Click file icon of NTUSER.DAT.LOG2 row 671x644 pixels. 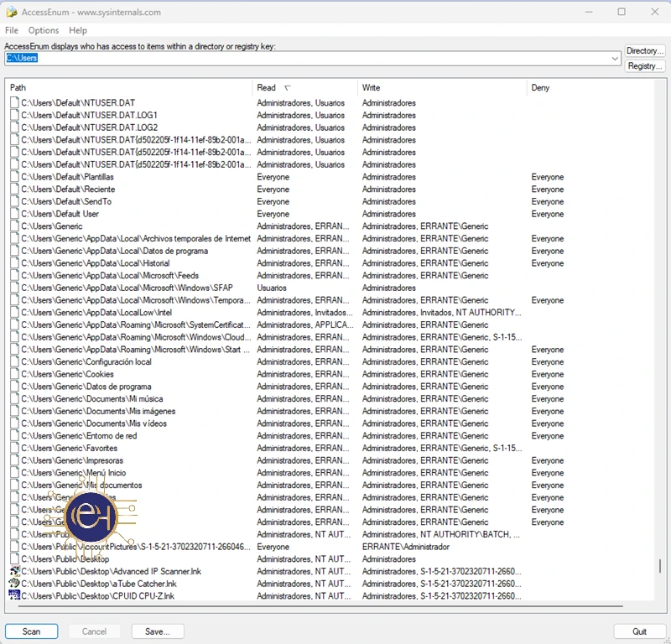tap(14, 127)
